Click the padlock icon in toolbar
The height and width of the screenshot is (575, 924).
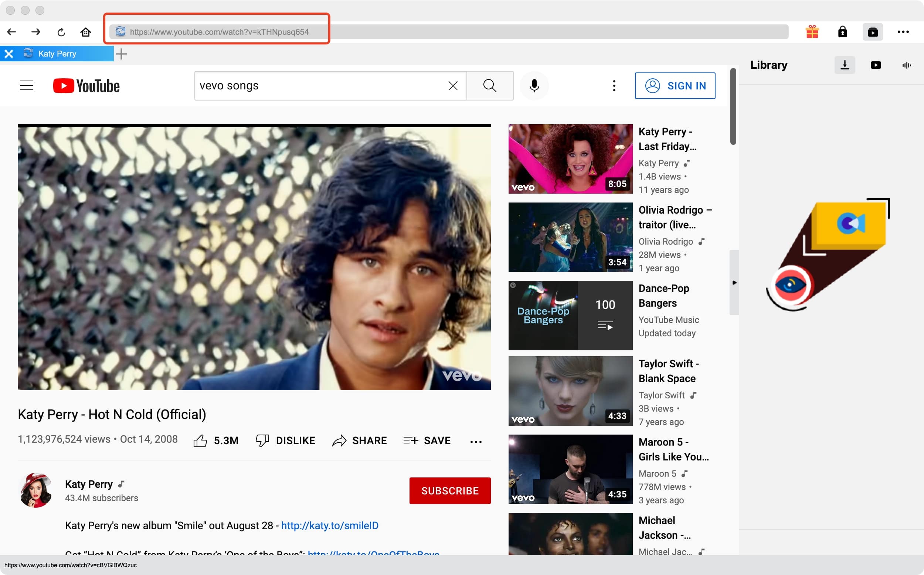[x=842, y=32]
